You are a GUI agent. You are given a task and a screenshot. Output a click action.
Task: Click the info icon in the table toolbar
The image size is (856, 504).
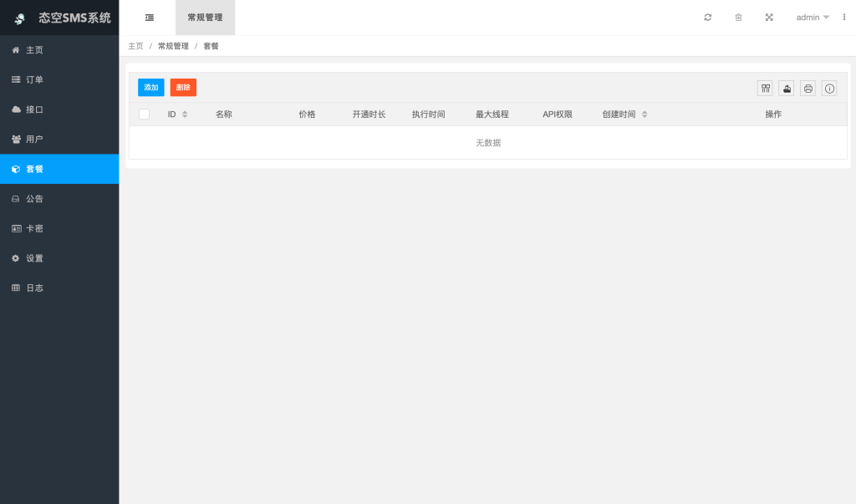829,89
